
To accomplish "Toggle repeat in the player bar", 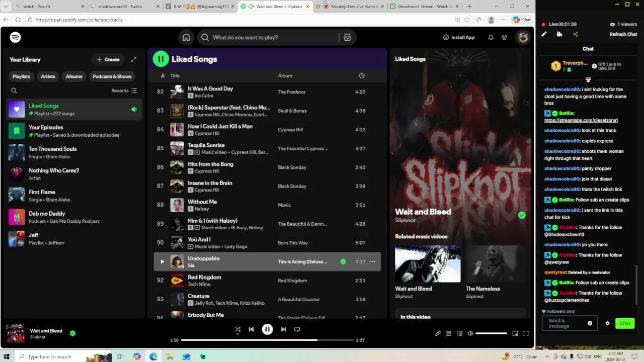I will tap(297, 329).
